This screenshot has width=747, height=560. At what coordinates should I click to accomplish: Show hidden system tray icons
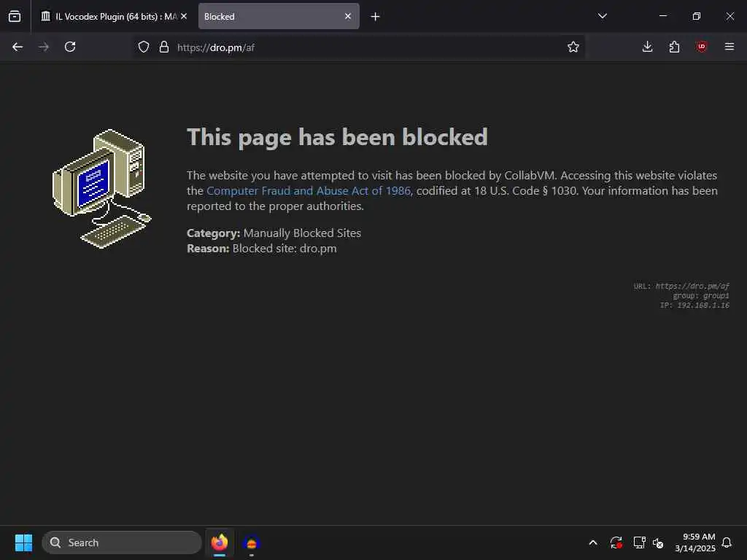tap(593, 542)
